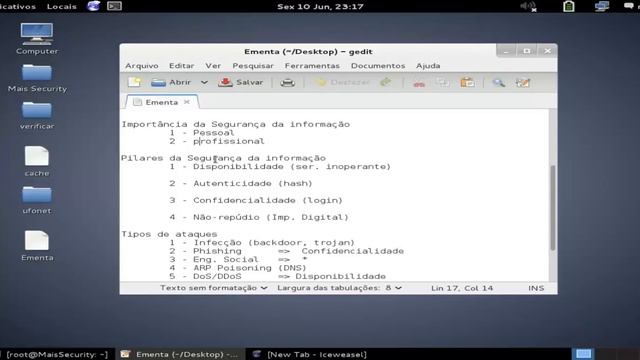
Task: Close the Ementa tab with its x
Action: pos(187,102)
